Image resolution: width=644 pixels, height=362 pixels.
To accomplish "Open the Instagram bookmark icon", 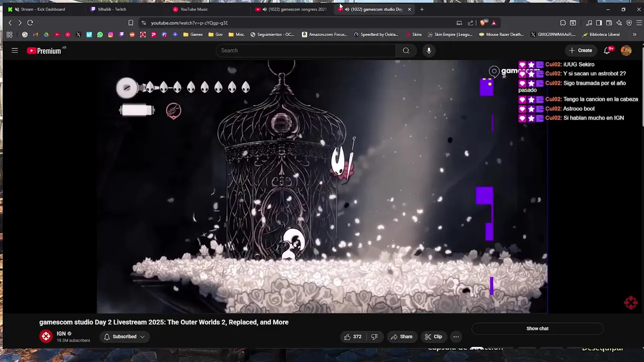I will point(111,35).
